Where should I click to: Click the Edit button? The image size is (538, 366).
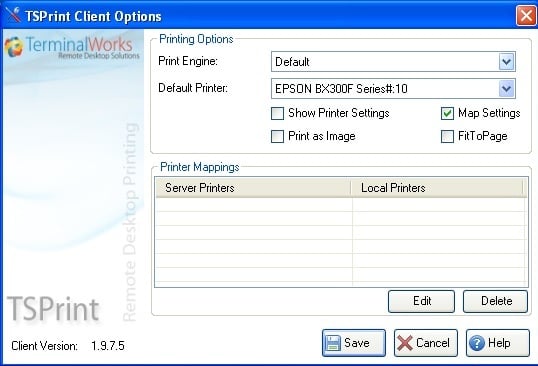point(421,301)
